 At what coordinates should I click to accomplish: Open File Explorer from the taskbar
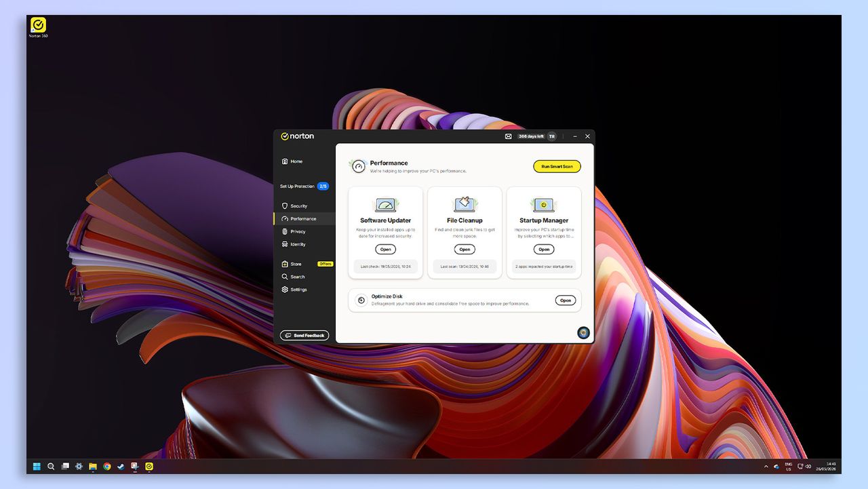[x=93, y=466]
